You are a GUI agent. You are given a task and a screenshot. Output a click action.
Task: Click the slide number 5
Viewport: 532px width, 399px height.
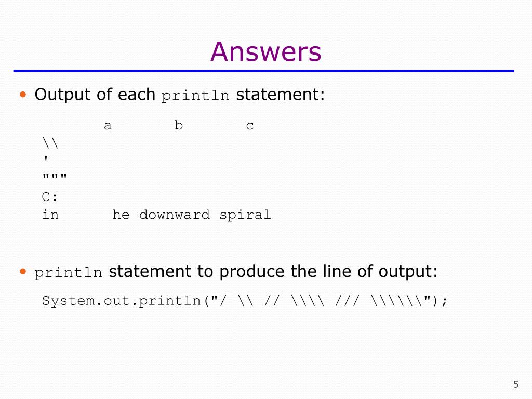516,384
